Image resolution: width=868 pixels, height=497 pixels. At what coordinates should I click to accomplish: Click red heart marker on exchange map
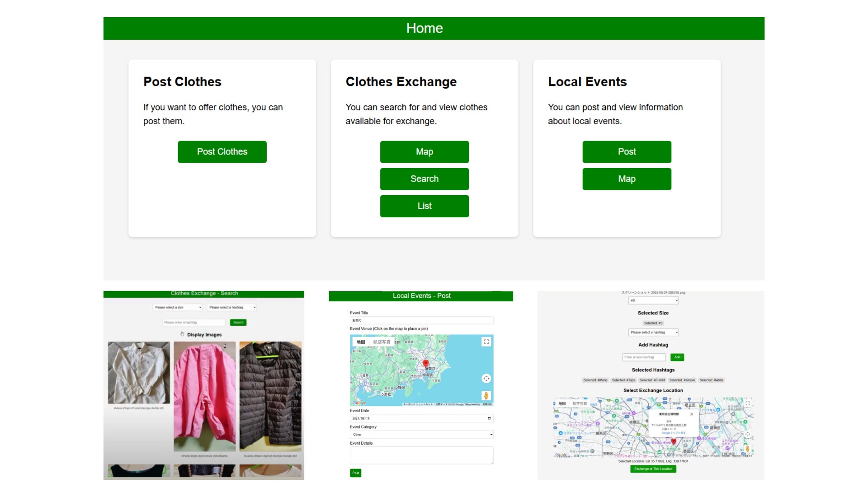[674, 441]
